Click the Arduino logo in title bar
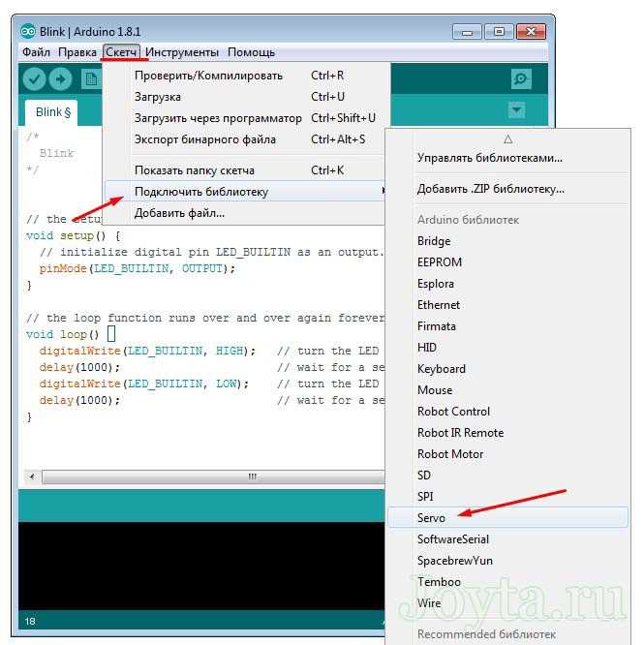The image size is (644, 645). click(28, 31)
